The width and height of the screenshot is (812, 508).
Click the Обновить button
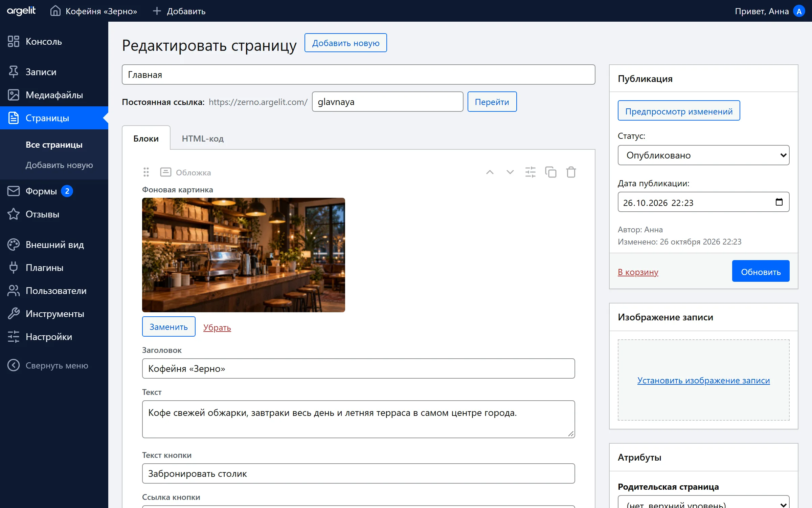point(761,271)
